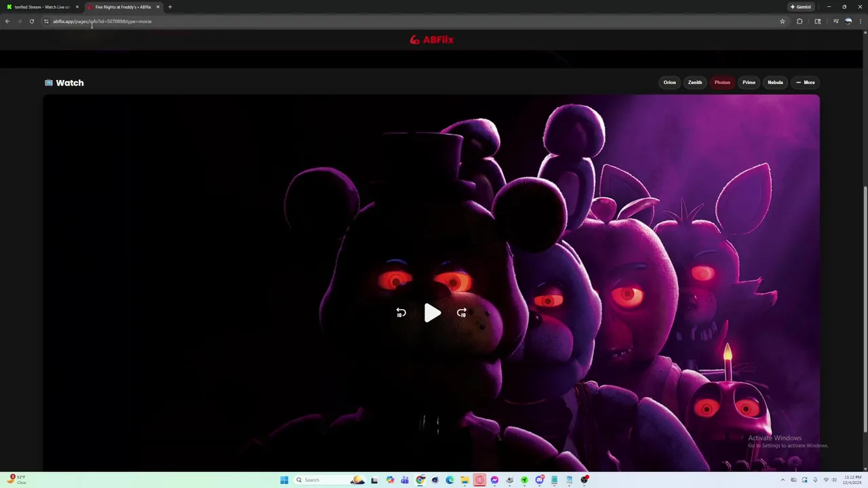
Task: Switch to Google Chrome on the taskbar
Action: [420, 480]
